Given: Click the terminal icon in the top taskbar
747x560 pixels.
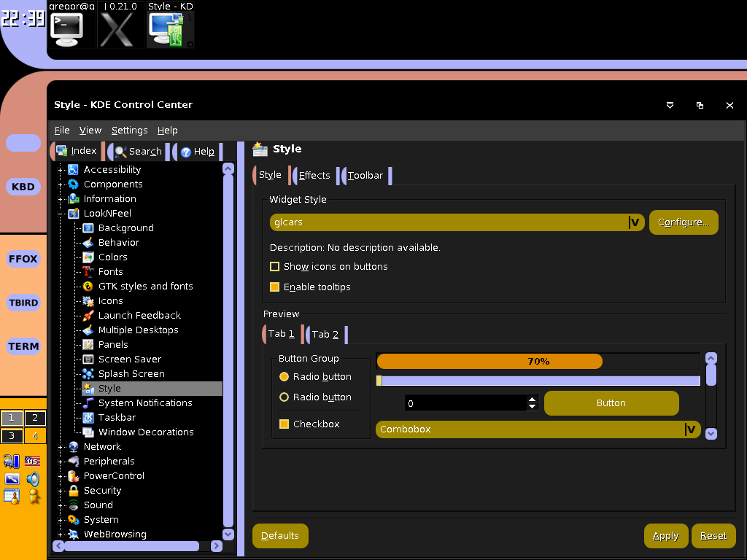Looking at the screenshot, I should 67,29.
